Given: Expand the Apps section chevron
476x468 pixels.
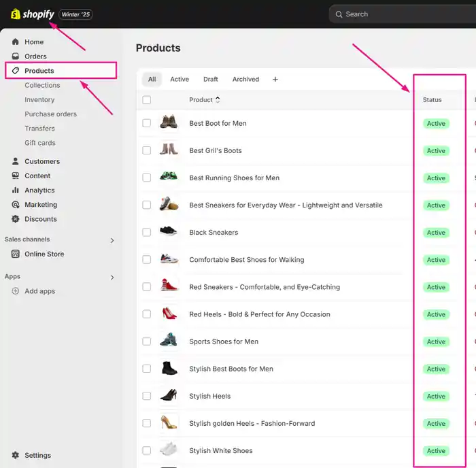Looking at the screenshot, I should coord(112,278).
